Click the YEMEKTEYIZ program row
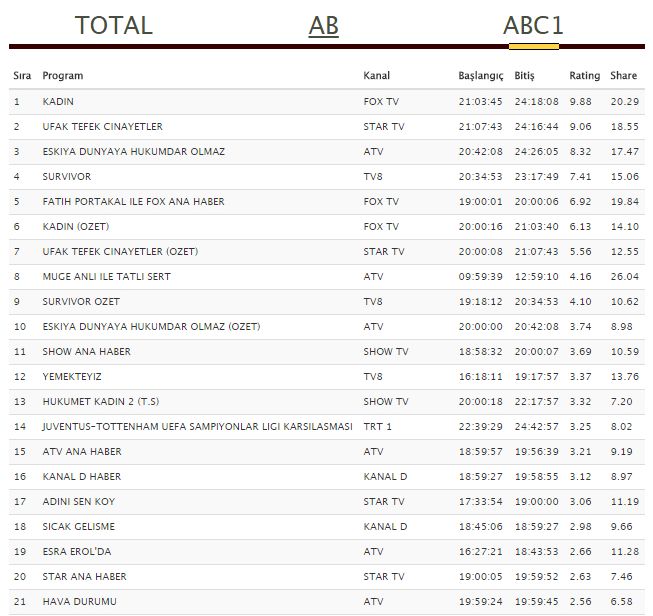This screenshot has width=653, height=616. coord(72,377)
